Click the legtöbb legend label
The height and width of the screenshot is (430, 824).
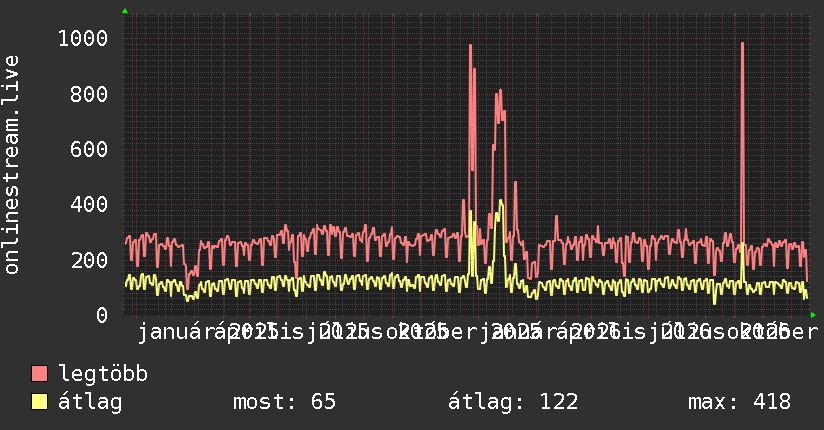(x=103, y=374)
